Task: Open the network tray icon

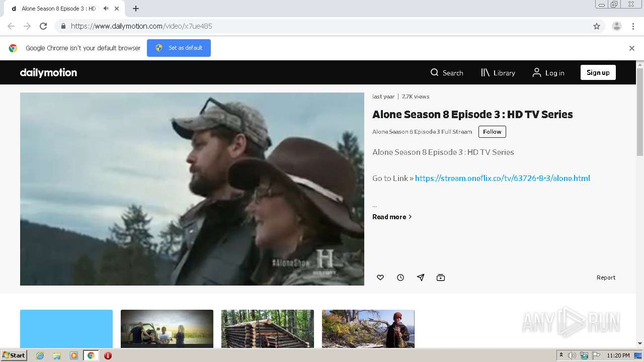Action: point(584,355)
